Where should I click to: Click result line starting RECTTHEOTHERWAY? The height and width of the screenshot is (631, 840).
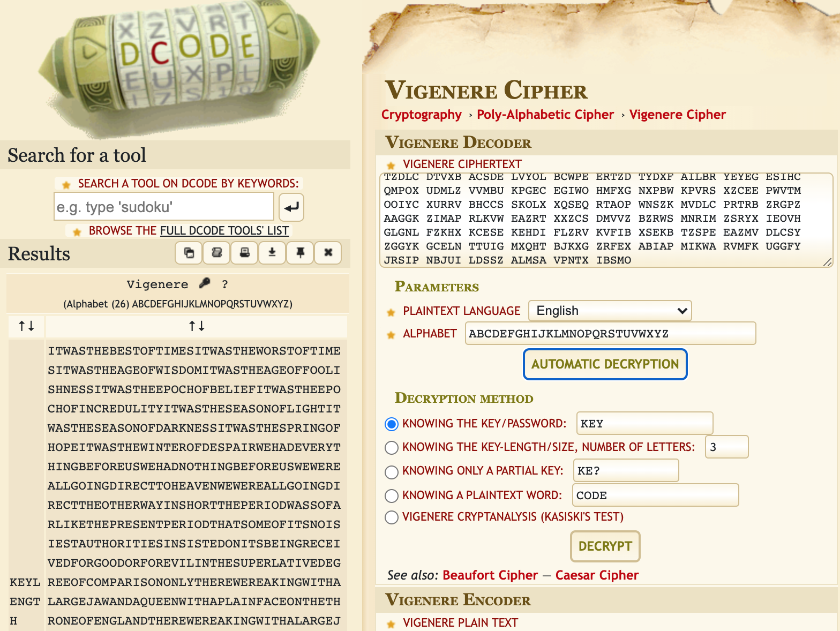pyautogui.click(x=194, y=505)
